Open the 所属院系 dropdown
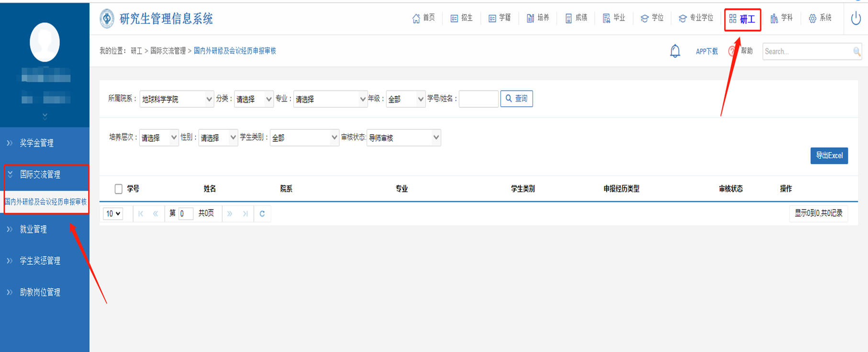 [176, 99]
